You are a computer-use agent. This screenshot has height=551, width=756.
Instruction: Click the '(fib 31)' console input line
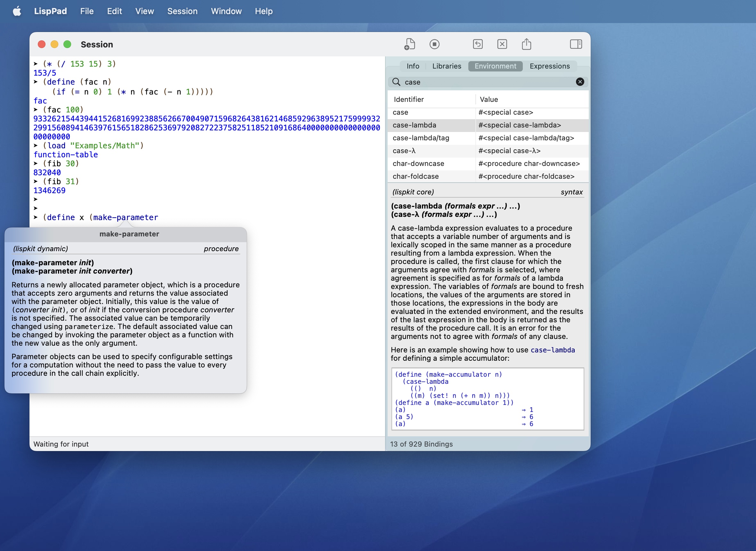pos(56,181)
